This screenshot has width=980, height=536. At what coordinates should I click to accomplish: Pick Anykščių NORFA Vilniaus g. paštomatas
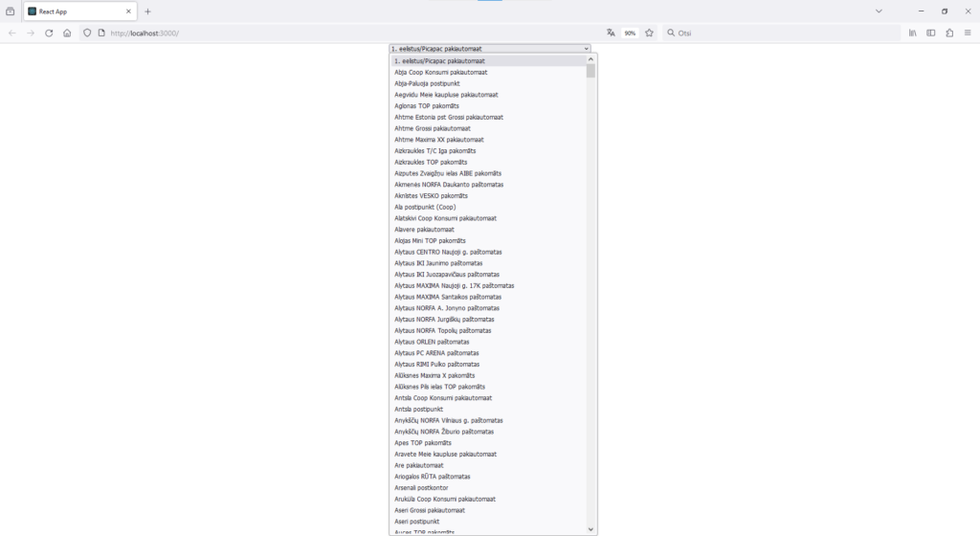(x=488, y=421)
